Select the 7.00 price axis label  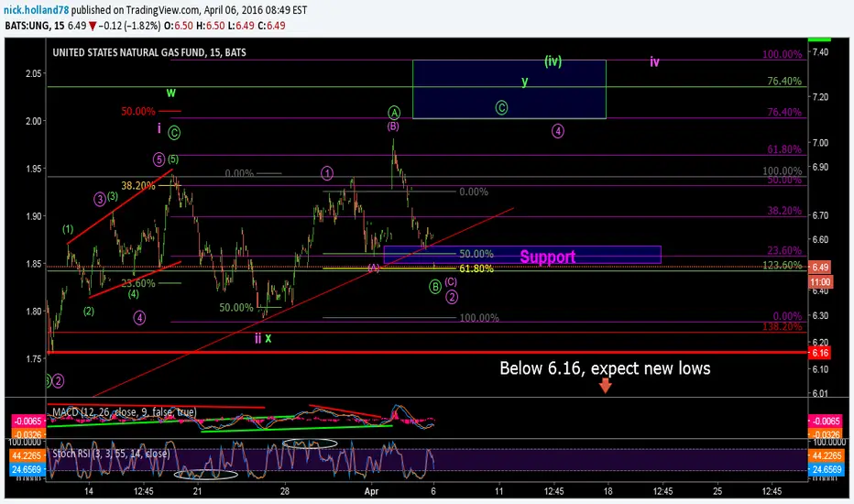pyautogui.click(x=820, y=143)
